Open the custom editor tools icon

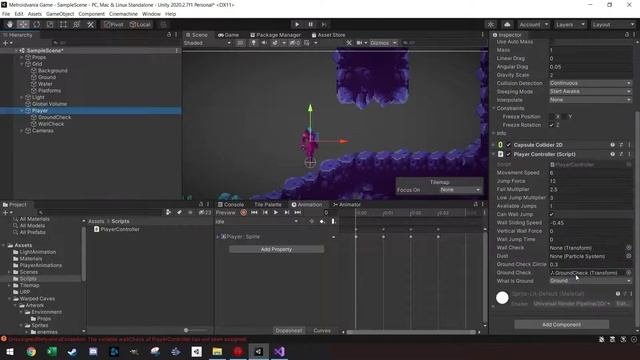(90, 24)
